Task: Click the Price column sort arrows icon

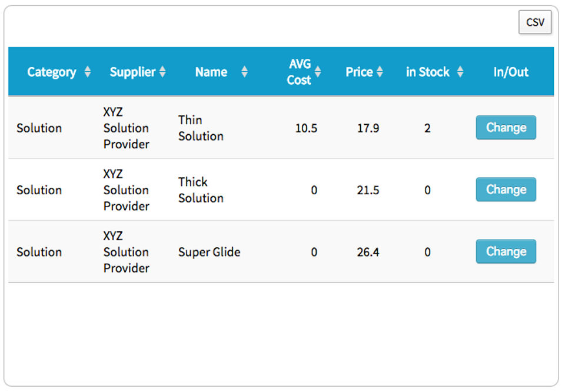Action: pos(380,72)
